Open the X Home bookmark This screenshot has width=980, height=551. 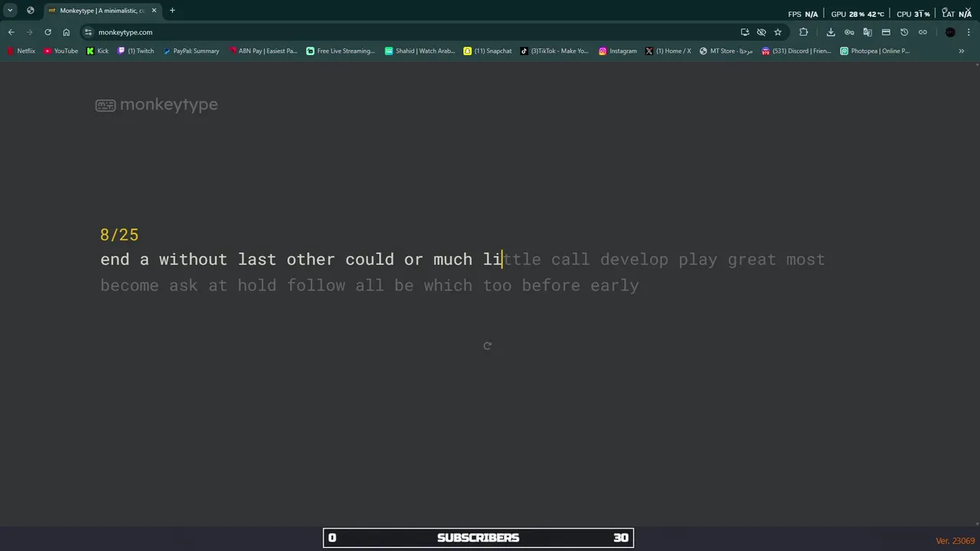click(668, 51)
